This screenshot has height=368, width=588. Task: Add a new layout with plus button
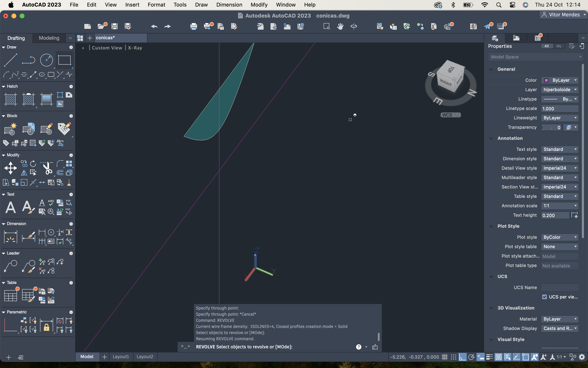105,357
